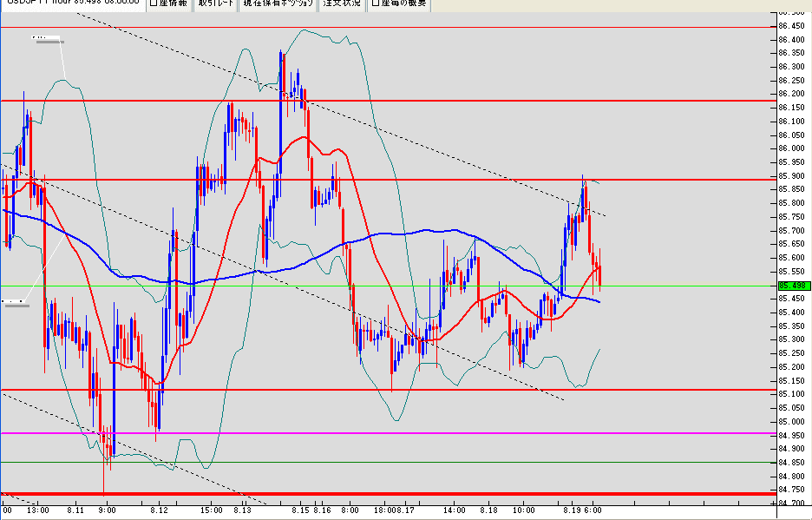This screenshot has height=520, width=812.
Task: Click the 84.950 price scale label
Action: tap(792, 436)
